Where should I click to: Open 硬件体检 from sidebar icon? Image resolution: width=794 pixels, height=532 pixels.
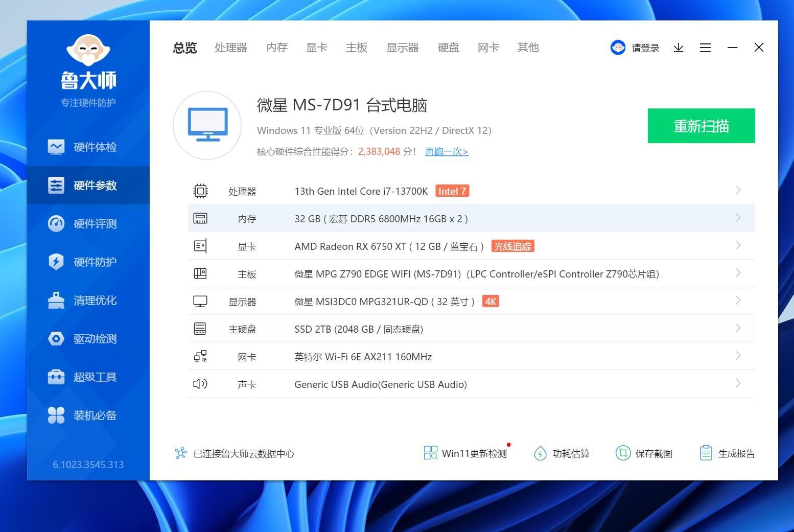click(56, 147)
